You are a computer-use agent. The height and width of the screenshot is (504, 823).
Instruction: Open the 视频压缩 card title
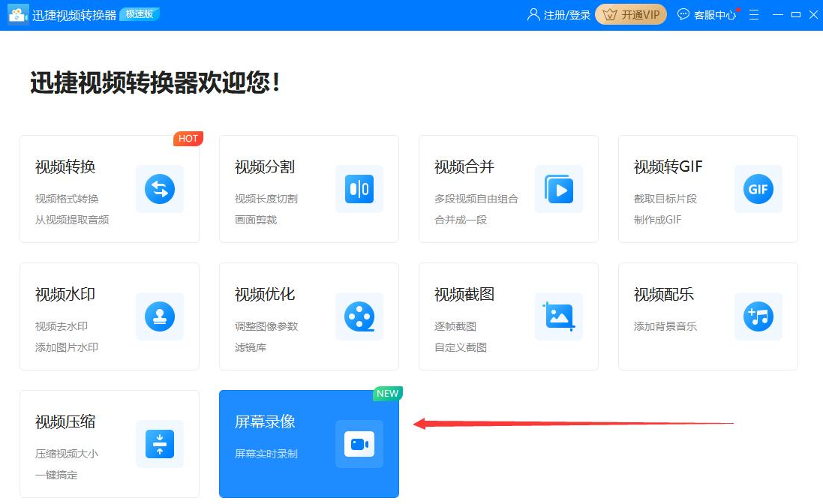click(65, 421)
